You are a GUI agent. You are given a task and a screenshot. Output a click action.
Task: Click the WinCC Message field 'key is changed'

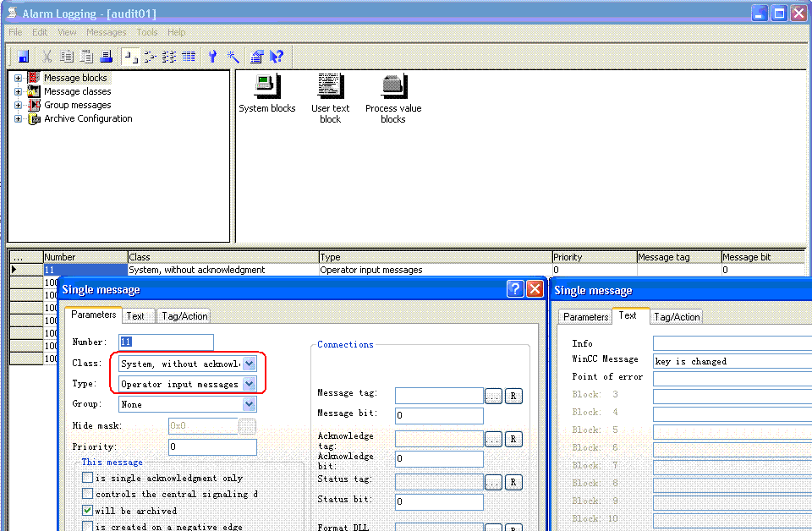point(732,361)
